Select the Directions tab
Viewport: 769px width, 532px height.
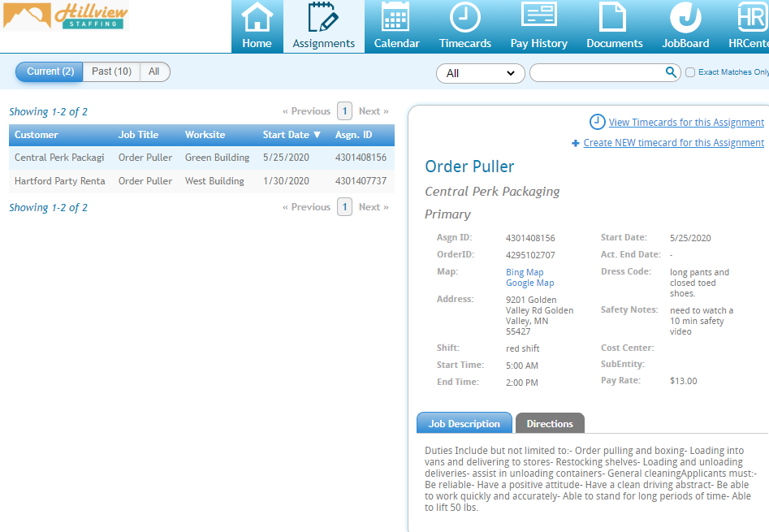[550, 423]
